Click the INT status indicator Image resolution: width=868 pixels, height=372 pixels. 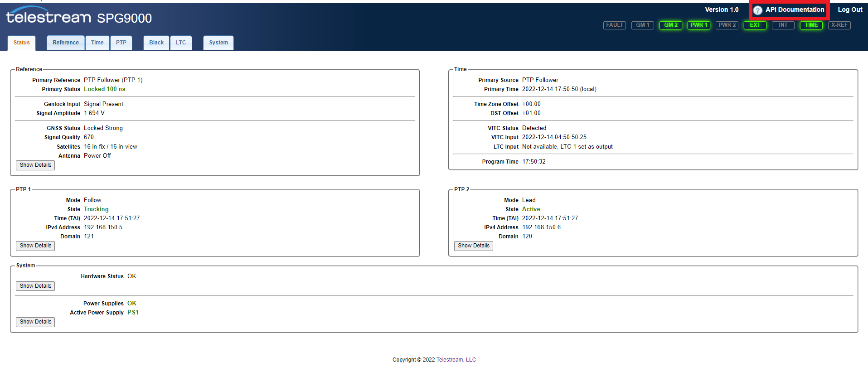[783, 25]
